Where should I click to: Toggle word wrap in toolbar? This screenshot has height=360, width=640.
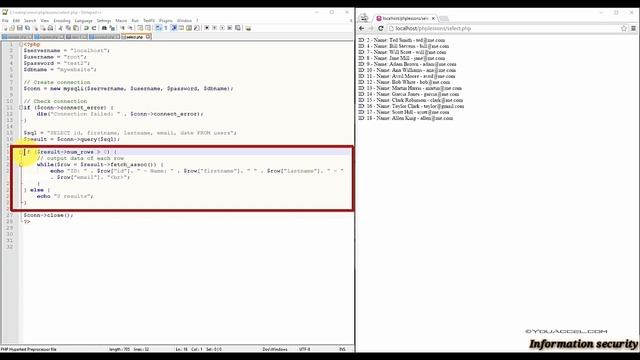point(158,28)
